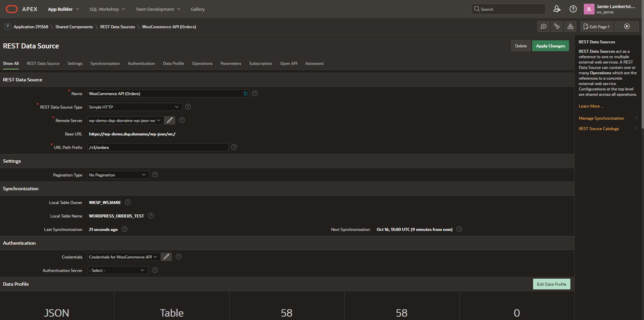
Task: Open the Help question mark menu
Action: [573, 9]
